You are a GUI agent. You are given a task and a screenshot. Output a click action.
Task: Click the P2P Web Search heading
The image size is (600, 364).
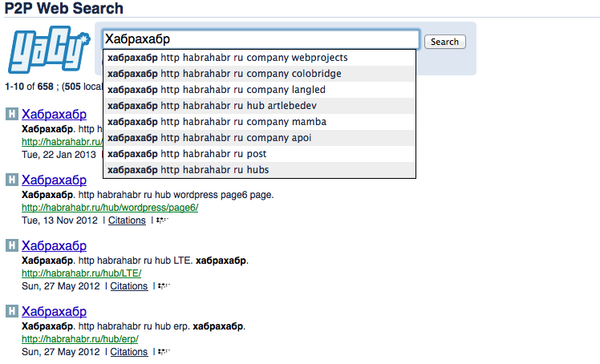(x=64, y=8)
